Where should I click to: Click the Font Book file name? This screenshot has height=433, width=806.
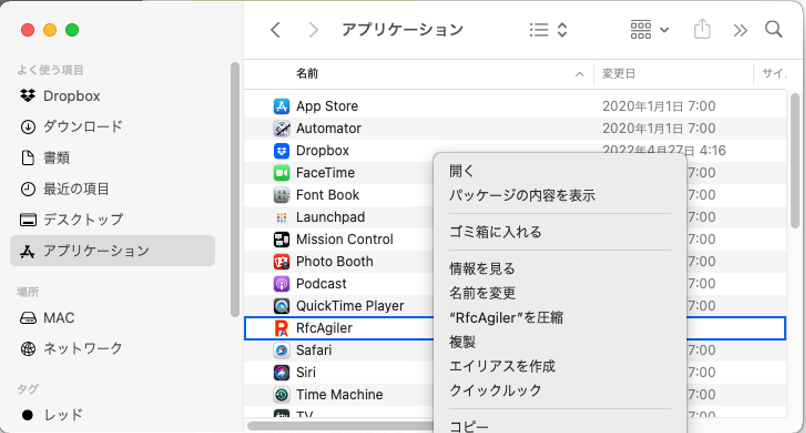point(327,195)
